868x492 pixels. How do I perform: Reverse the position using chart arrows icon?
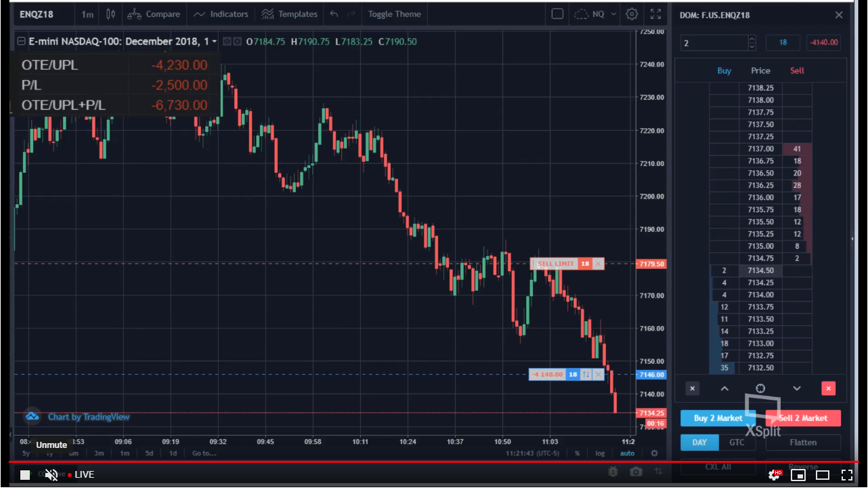(586, 375)
